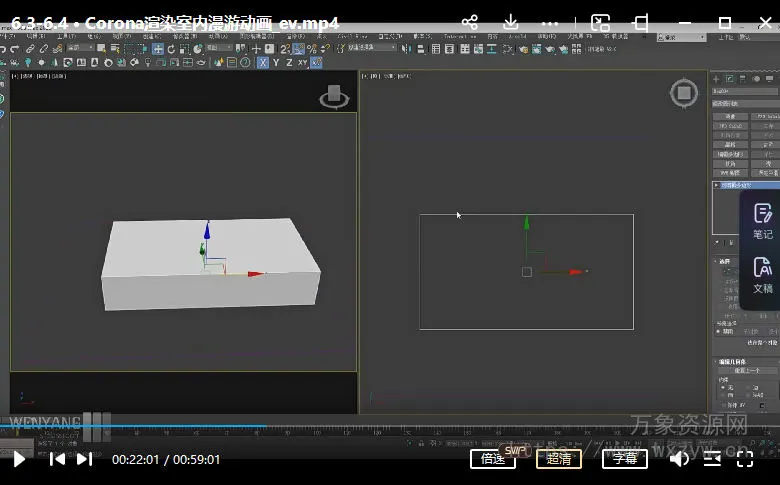Open the 笔记 notes panel
Screen dimensions: 780x485
click(762, 220)
